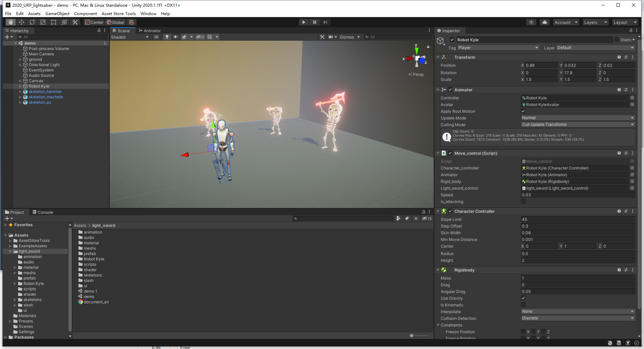
Task: Select the Move tool
Action: pyautogui.click(x=21, y=22)
